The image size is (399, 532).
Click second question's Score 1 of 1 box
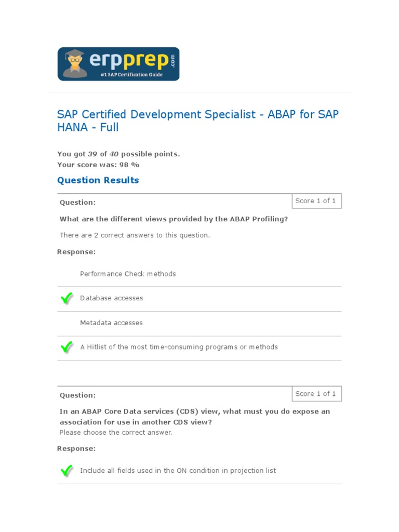click(x=315, y=394)
